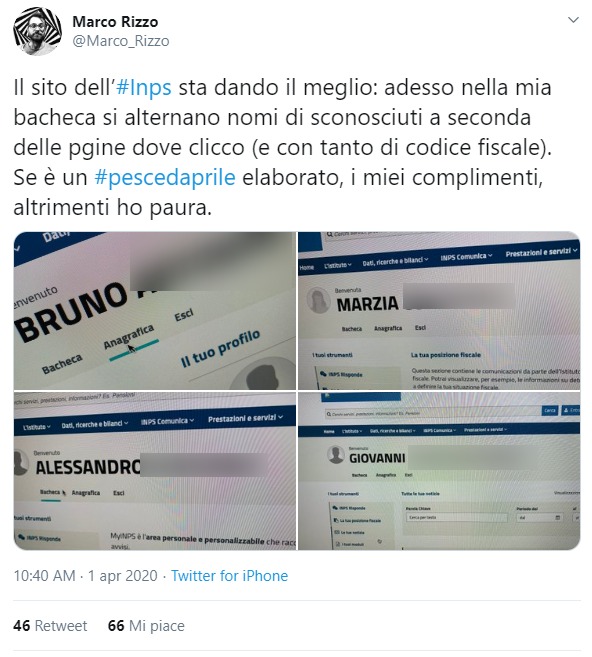Click INPS Comunica menu in the ALESSANDRO photo
The height and width of the screenshot is (657, 592).
(x=168, y=421)
